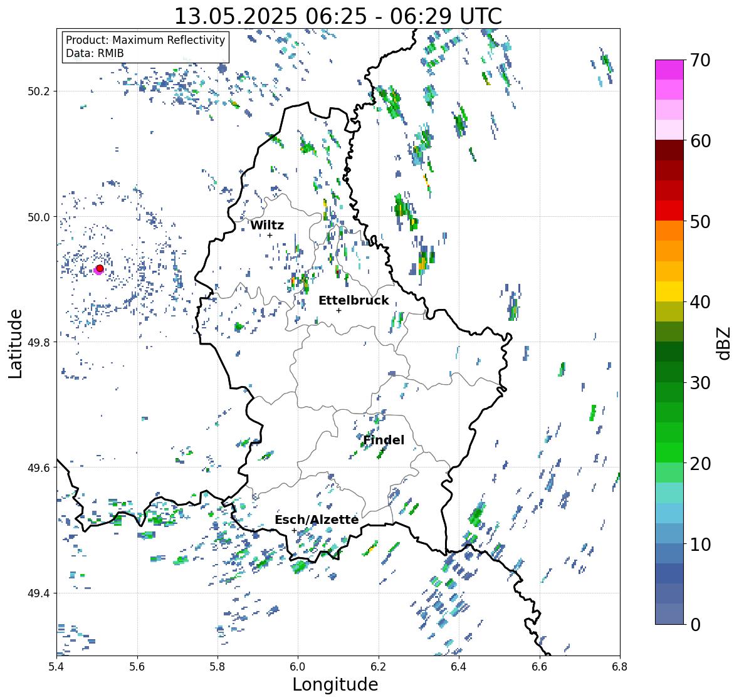Viewport: 739px width, 700px height.
Task: Click the 30 colorbar tick label
Action: click(x=700, y=383)
